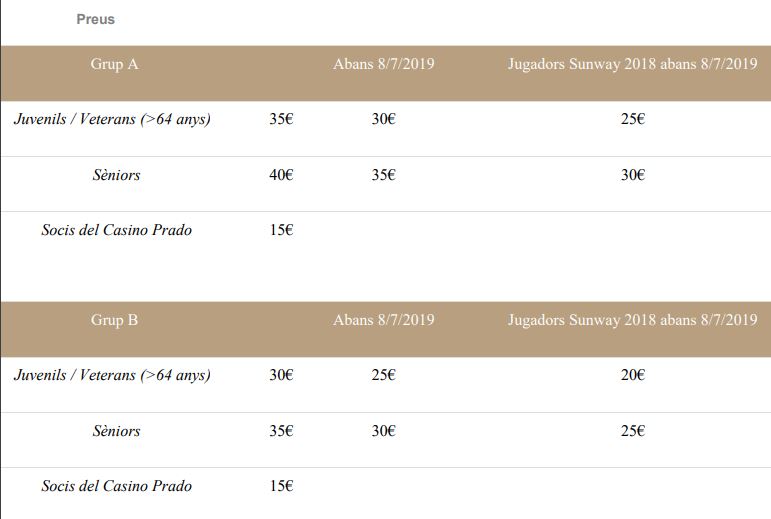Screen dimensions: 771x519
Task: Click the Preus heading
Action: (95, 19)
